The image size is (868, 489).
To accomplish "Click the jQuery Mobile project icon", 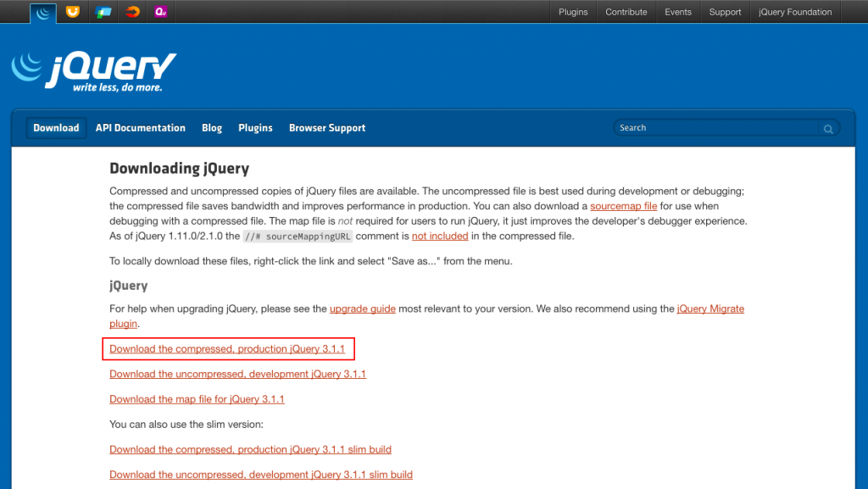I will click(102, 12).
